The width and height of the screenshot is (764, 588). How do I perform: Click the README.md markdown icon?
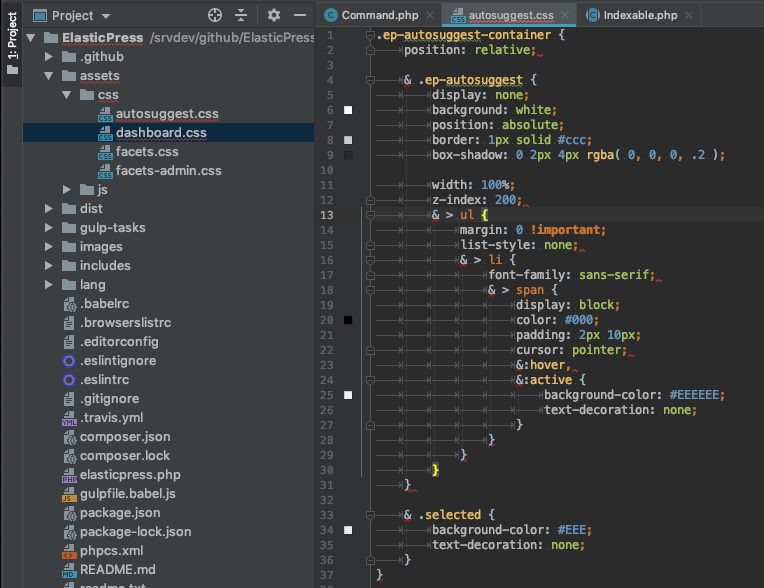point(69,570)
